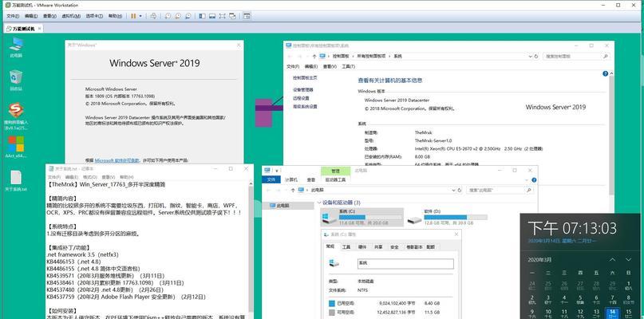Open Notepad 文件(F) menu
Screen dimensions: 644x319
point(54,177)
